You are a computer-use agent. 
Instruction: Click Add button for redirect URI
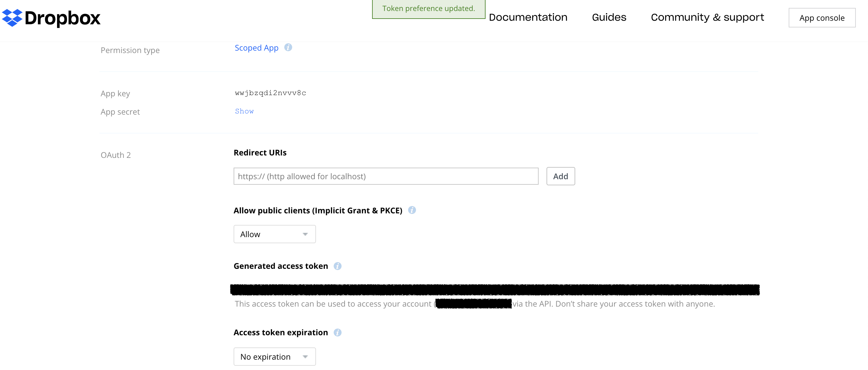coord(560,176)
